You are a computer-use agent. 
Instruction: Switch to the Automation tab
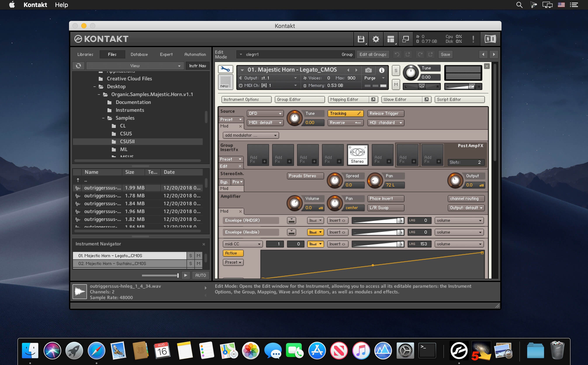[x=195, y=54]
